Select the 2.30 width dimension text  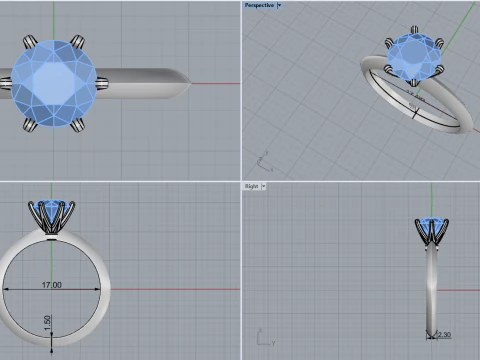[444, 334]
